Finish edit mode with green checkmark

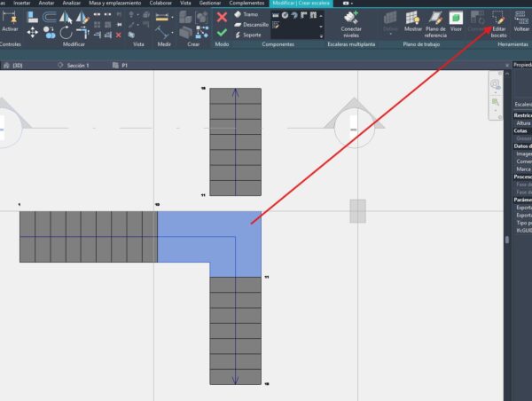(x=222, y=33)
